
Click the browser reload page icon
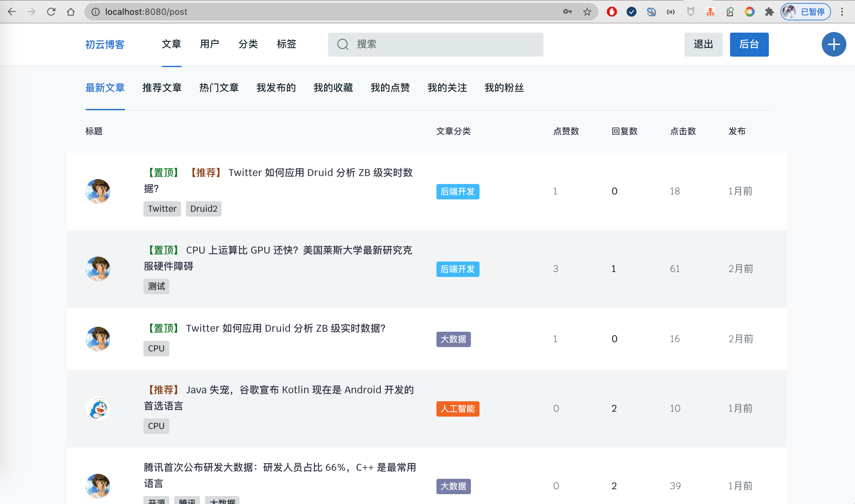(x=51, y=12)
